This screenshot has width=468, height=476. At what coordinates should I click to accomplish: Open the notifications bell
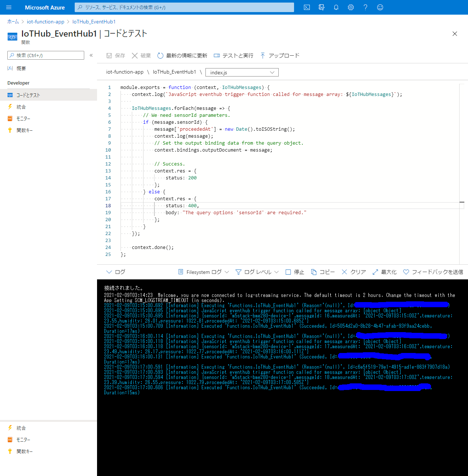pos(336,7)
